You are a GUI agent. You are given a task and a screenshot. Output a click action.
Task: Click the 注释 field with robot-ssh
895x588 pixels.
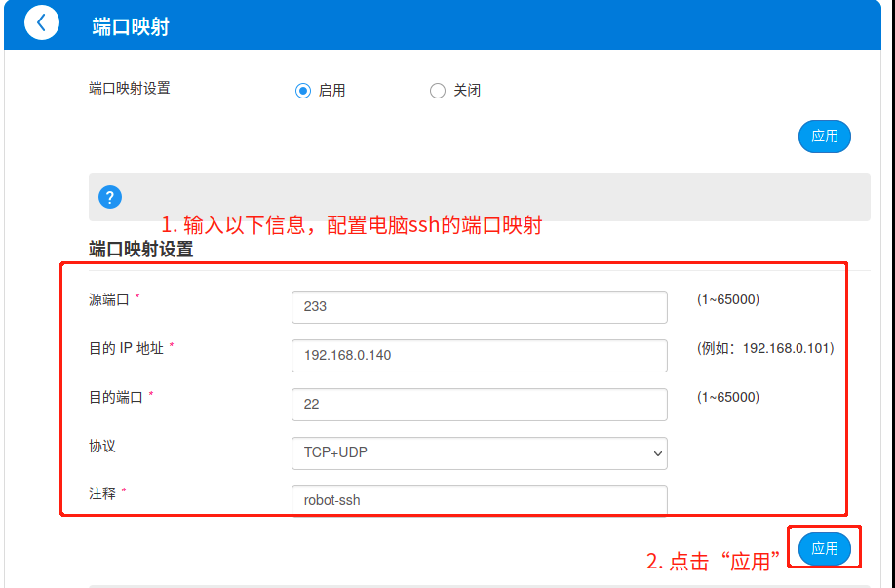pyautogui.click(x=479, y=500)
